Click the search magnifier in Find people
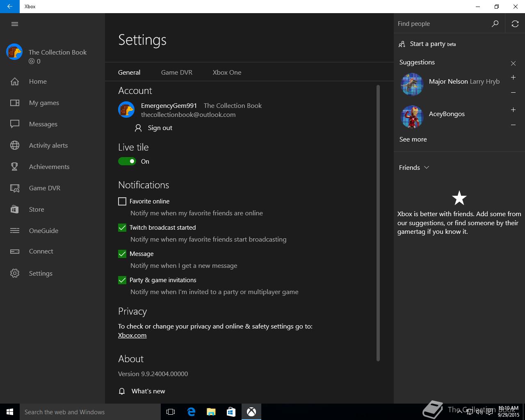 495,24
